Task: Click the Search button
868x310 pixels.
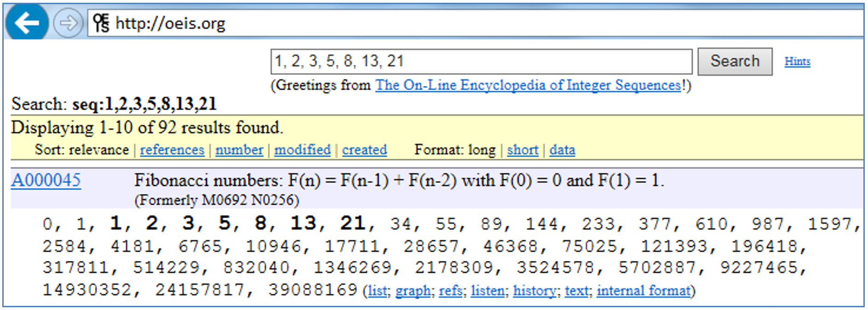Action: point(735,61)
